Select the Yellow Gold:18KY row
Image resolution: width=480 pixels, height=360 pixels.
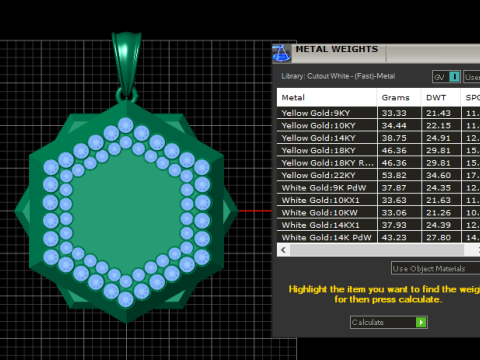(x=378, y=150)
